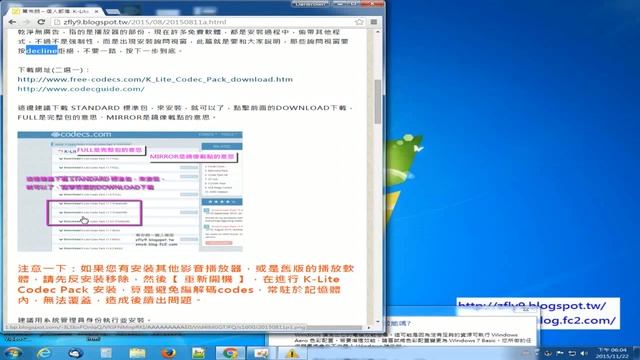This screenshot has height=360, width=640.
Task: Open the yellow warning-triangle taskbar item
Action: 291,353
